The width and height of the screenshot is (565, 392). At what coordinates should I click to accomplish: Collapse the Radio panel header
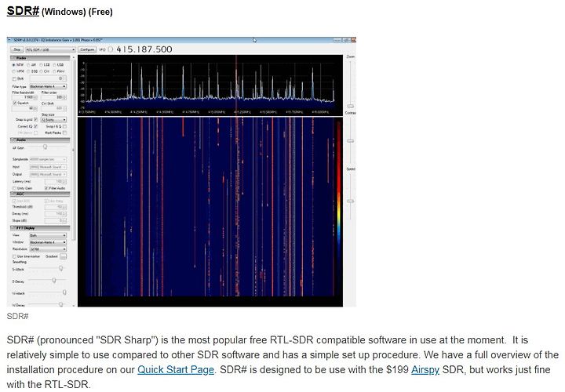pos(40,58)
